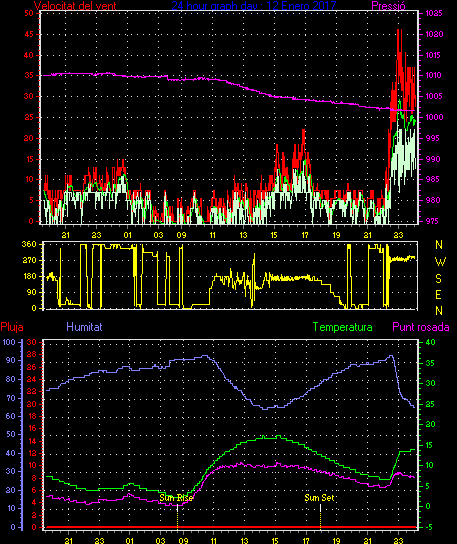This screenshot has height=544, width=457.
Task: Click the green 40 temperature axis value
Action: click(430, 342)
